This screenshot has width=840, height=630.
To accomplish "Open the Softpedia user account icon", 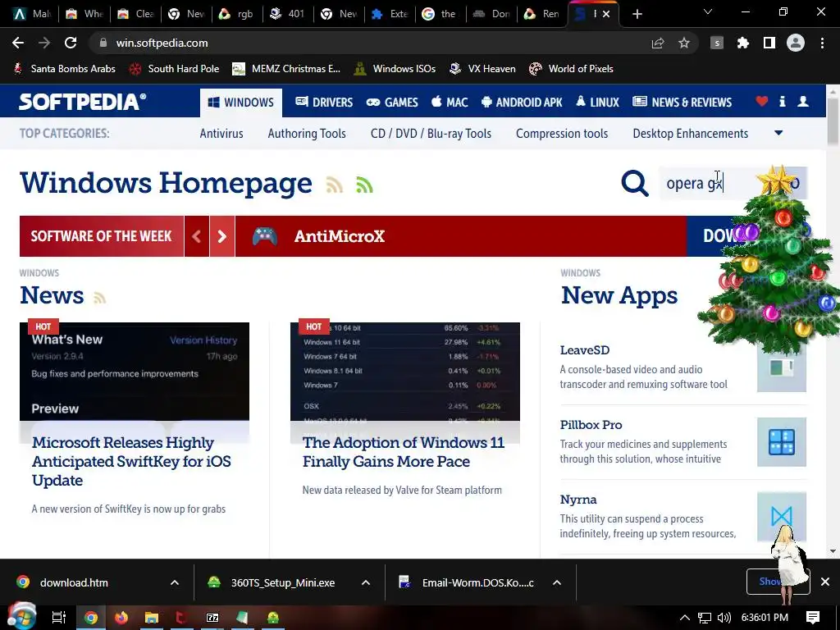I will click(802, 101).
